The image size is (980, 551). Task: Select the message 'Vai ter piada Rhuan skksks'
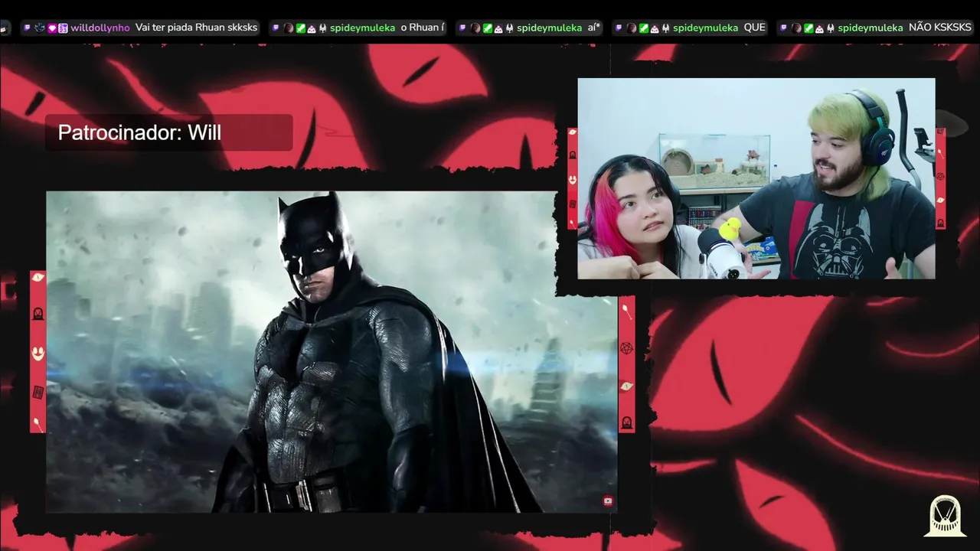coord(196,28)
